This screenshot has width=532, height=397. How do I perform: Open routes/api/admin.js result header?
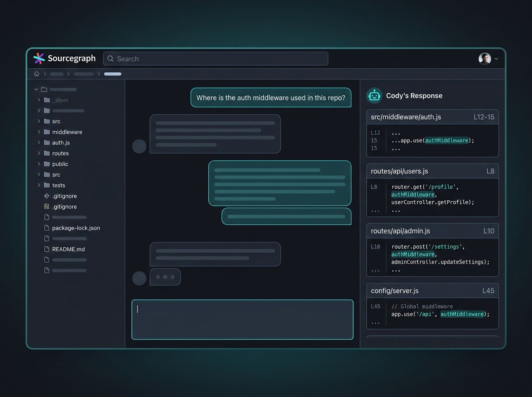[433, 231]
